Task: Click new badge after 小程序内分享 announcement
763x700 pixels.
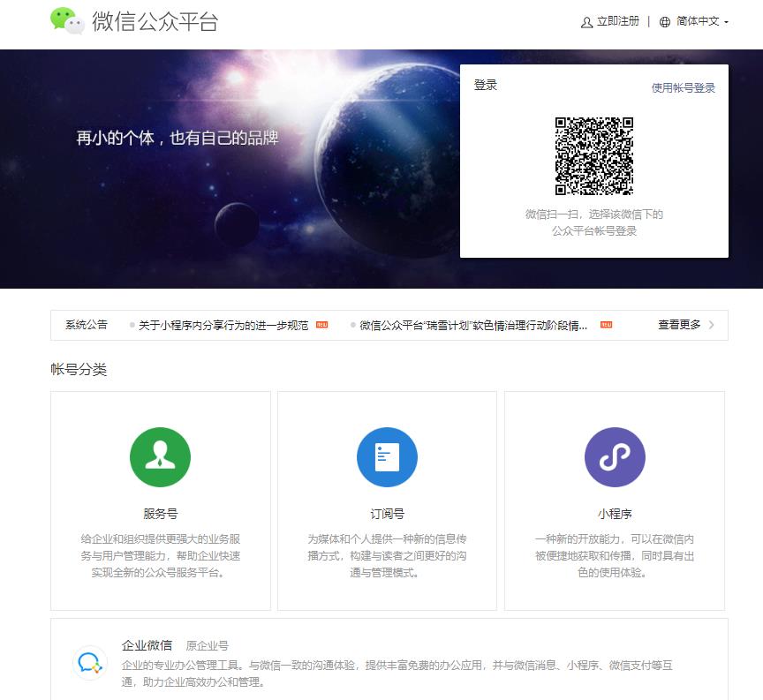Action: [x=322, y=325]
